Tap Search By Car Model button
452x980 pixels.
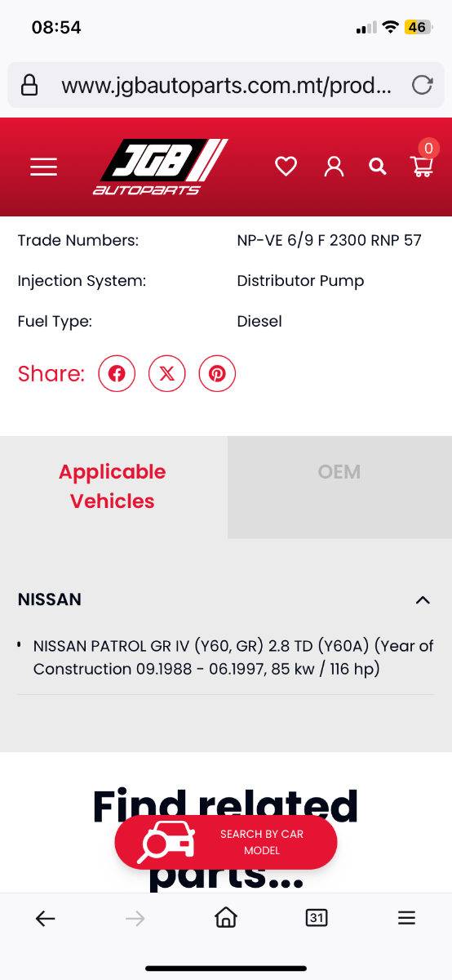[x=226, y=842]
